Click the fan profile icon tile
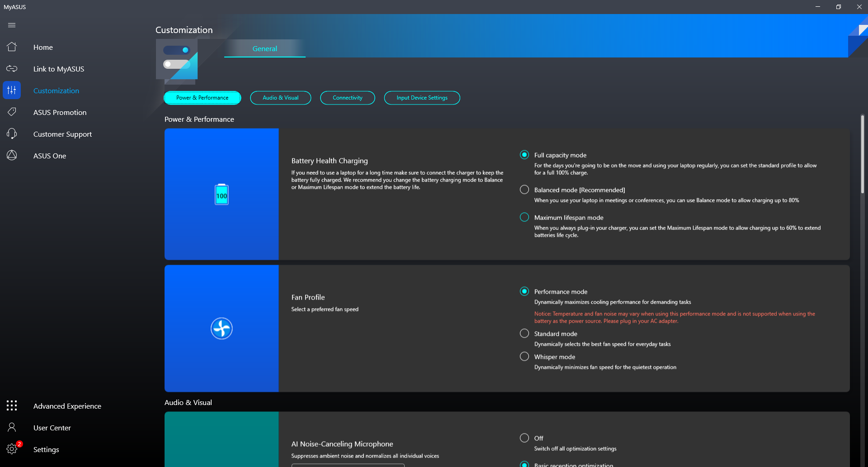Viewport: 868px width, 467px height. click(222, 329)
